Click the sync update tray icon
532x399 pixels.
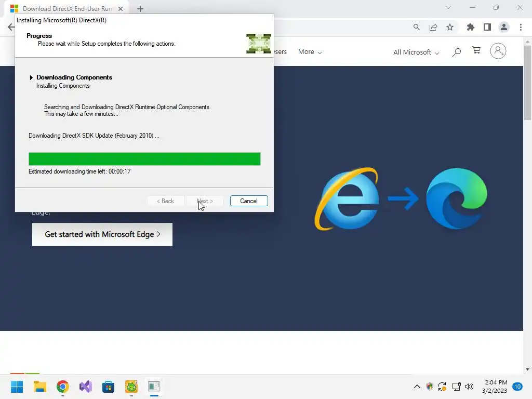[x=442, y=387]
